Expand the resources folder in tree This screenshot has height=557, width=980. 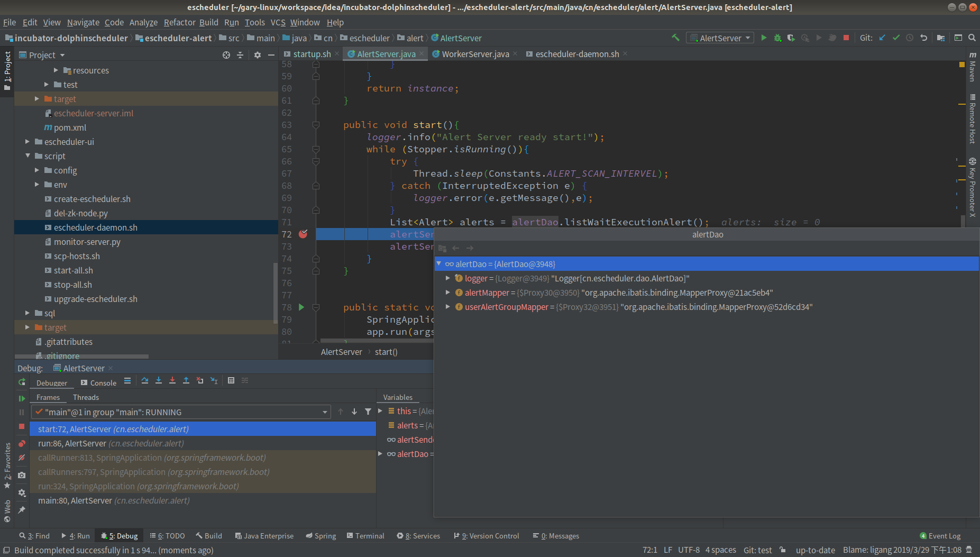pyautogui.click(x=56, y=70)
